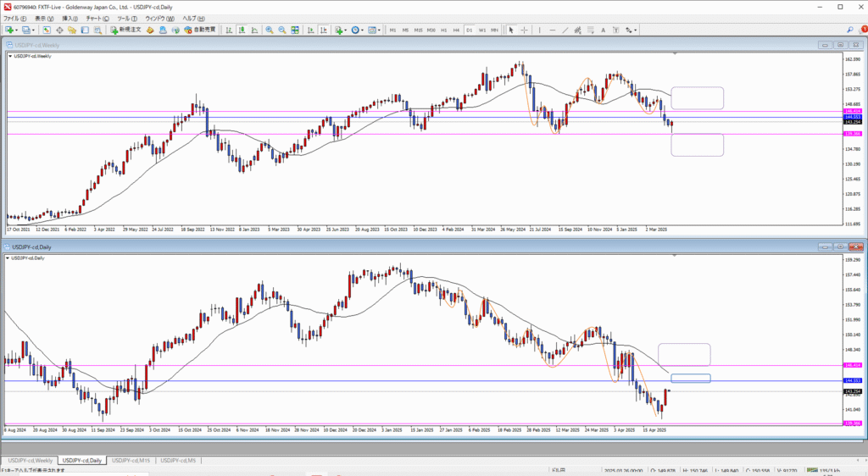Viewport: 868px width, 476px height.
Task: Switch to H4 timeframe
Action: [x=456, y=30]
